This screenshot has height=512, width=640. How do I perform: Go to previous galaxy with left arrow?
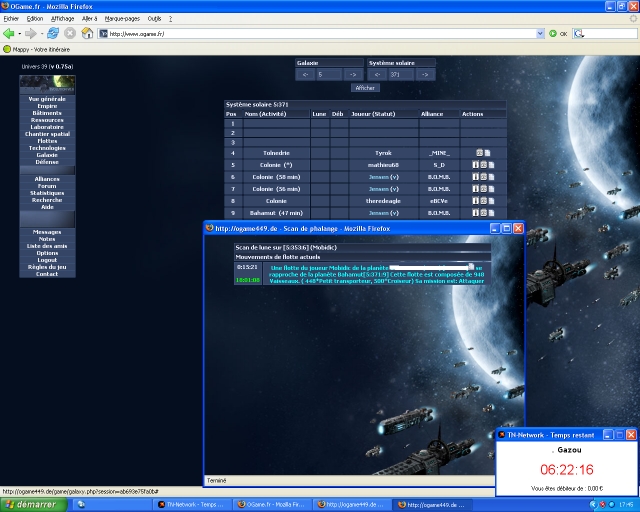pos(305,75)
